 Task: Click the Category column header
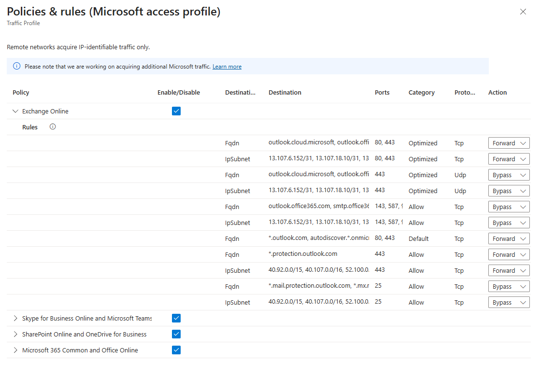(x=421, y=93)
